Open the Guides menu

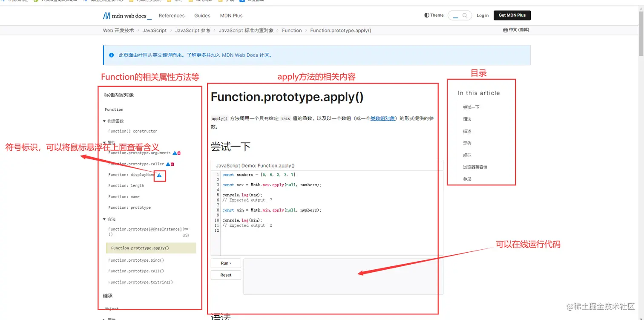(202, 16)
